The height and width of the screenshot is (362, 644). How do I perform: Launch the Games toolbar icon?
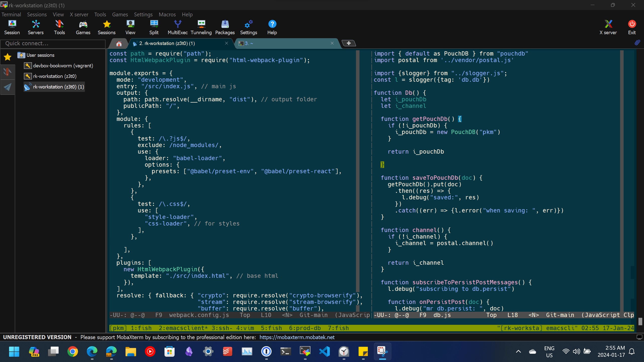point(83,27)
